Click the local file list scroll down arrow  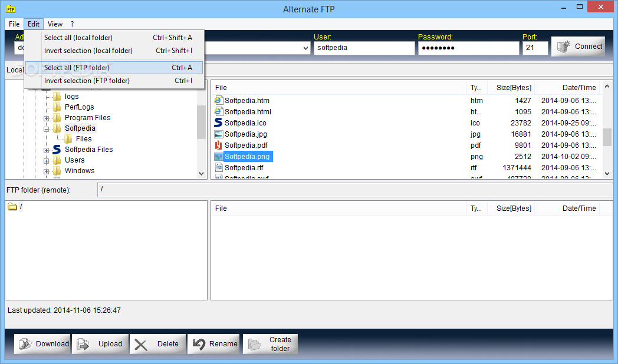607,174
